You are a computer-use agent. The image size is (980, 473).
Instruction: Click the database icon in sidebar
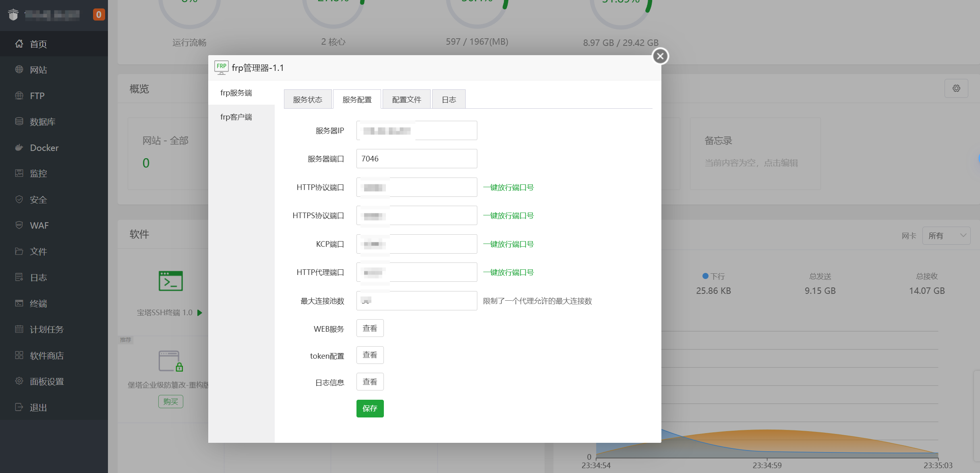tap(19, 121)
